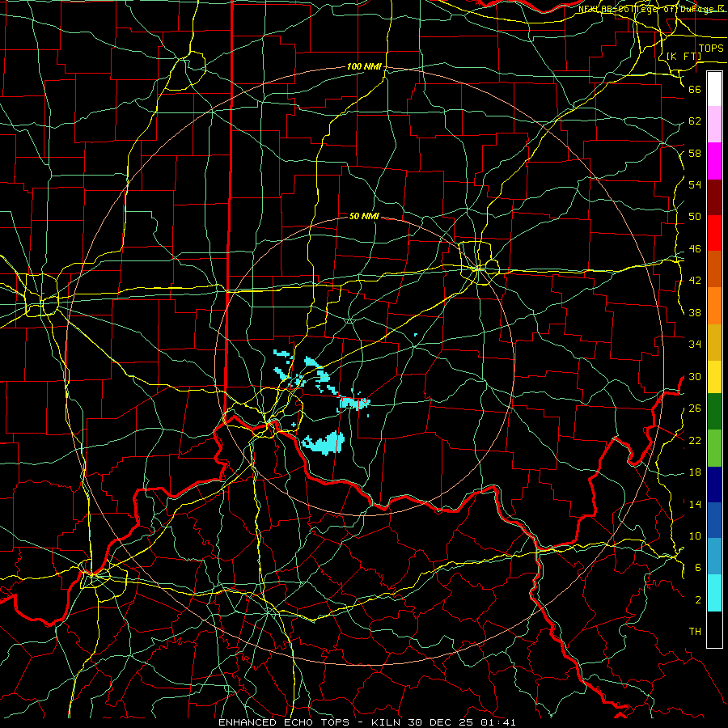The image size is (728, 728).
Task: Click legend value "26"
Action: (695, 408)
